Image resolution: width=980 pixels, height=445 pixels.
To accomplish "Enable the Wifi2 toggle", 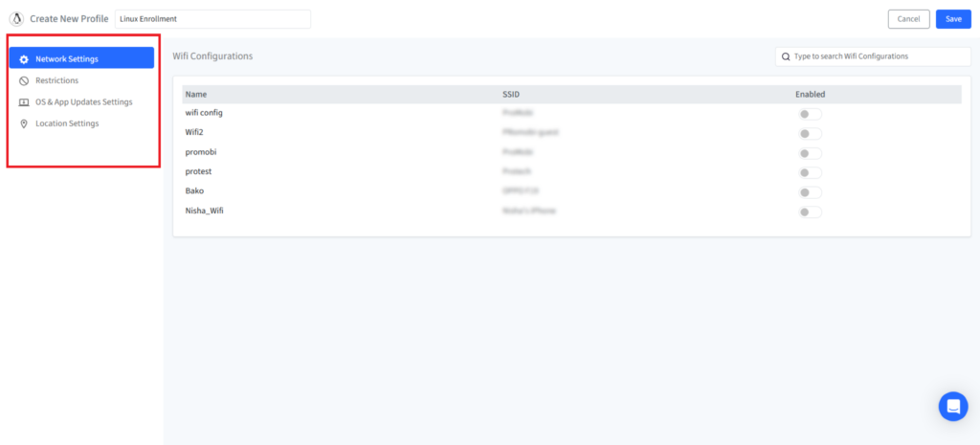I will [810, 134].
